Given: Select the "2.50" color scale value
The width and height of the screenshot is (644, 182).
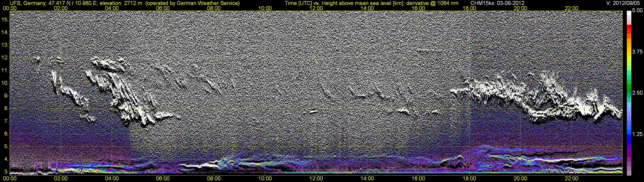Looking at the screenshot, I should [x=637, y=93].
